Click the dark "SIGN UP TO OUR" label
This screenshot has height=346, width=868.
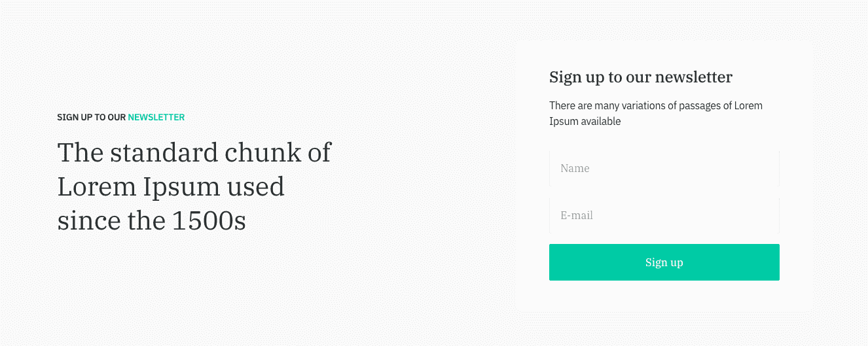pyautogui.click(x=91, y=118)
